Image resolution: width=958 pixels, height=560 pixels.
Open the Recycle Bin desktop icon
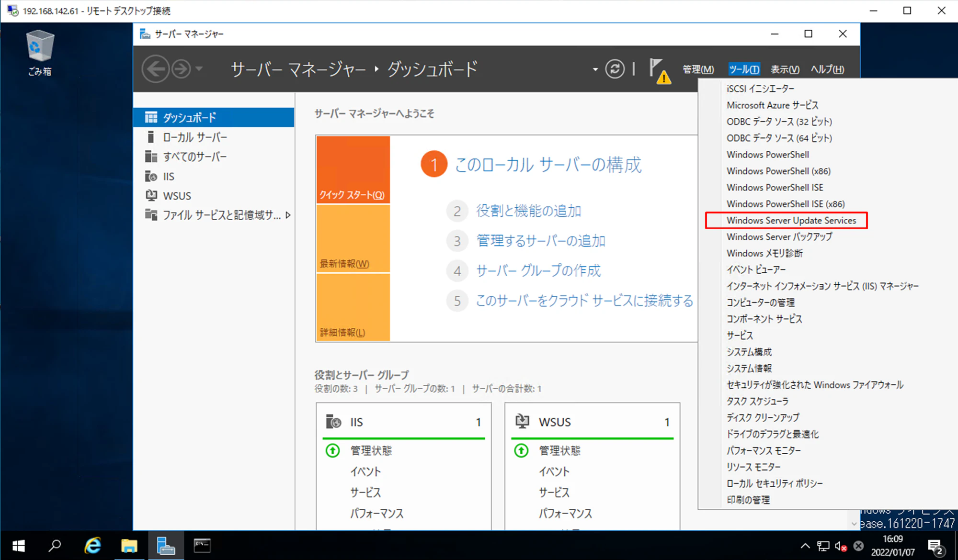[x=40, y=53]
